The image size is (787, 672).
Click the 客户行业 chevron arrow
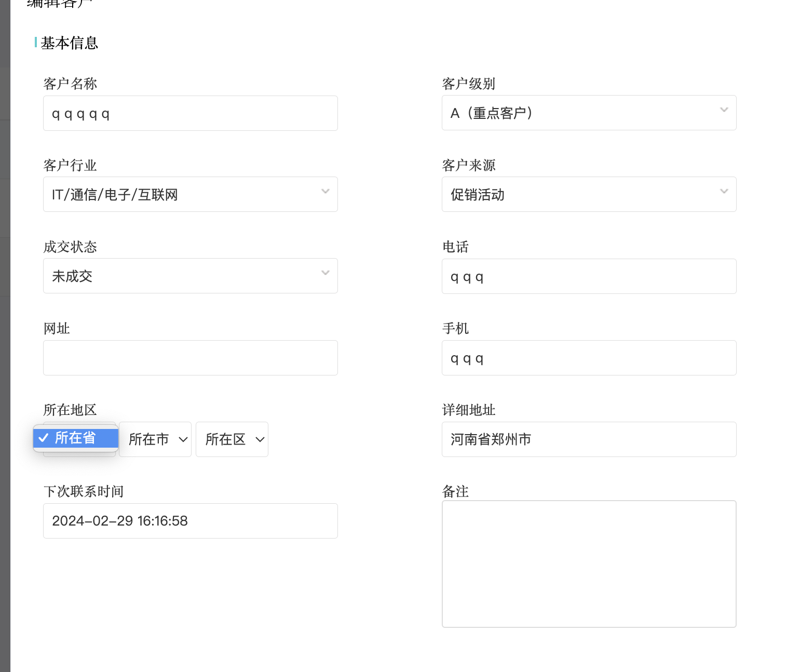(325, 192)
